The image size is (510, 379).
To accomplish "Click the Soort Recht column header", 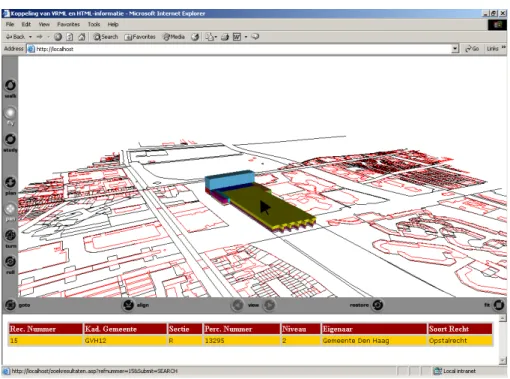I will 460,329.
